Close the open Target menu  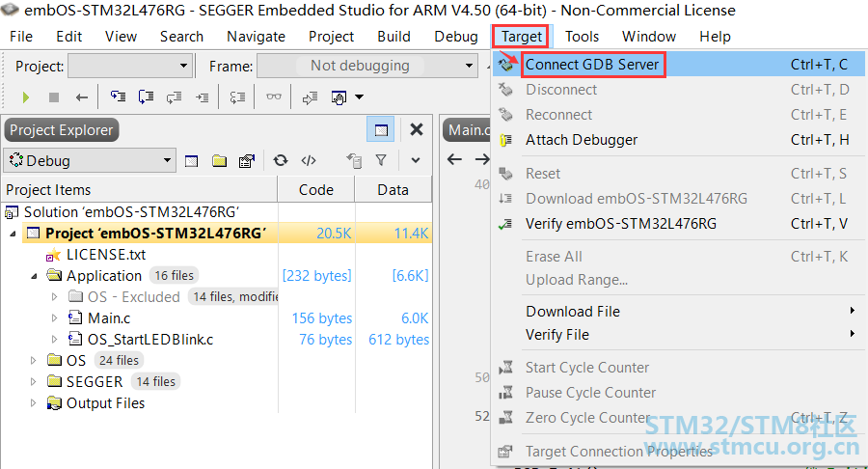[x=521, y=37]
